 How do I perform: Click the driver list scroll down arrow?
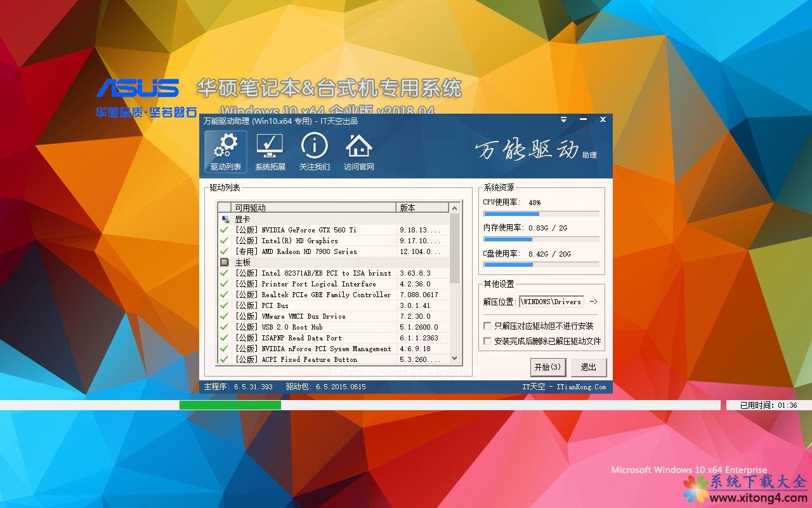[454, 358]
